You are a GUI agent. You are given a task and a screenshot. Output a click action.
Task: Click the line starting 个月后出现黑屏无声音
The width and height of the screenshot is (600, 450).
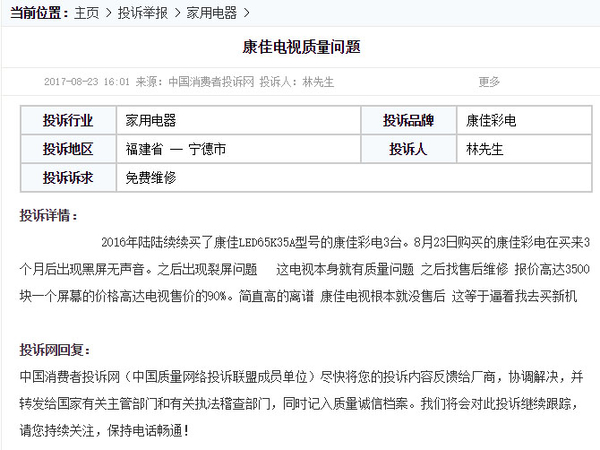coord(305,269)
